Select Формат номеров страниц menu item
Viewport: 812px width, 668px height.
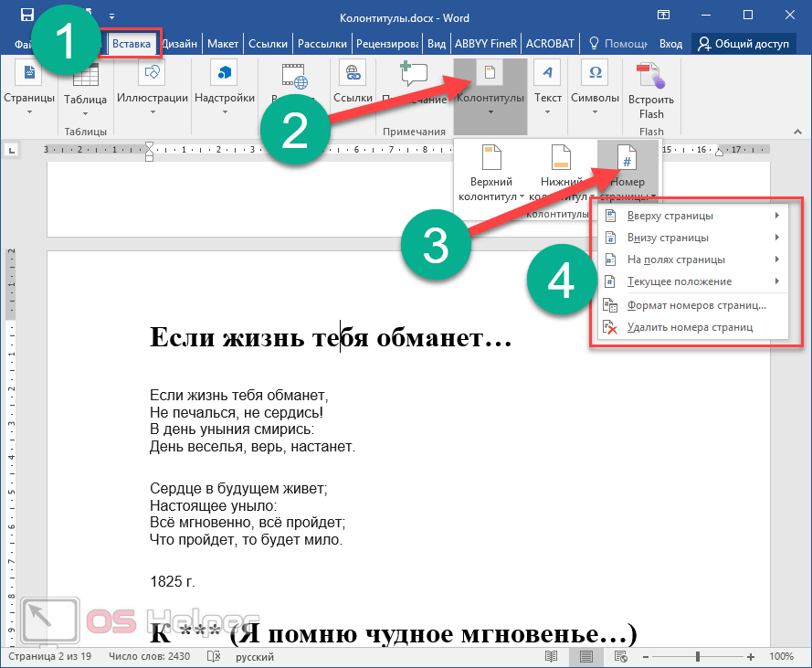coord(696,305)
